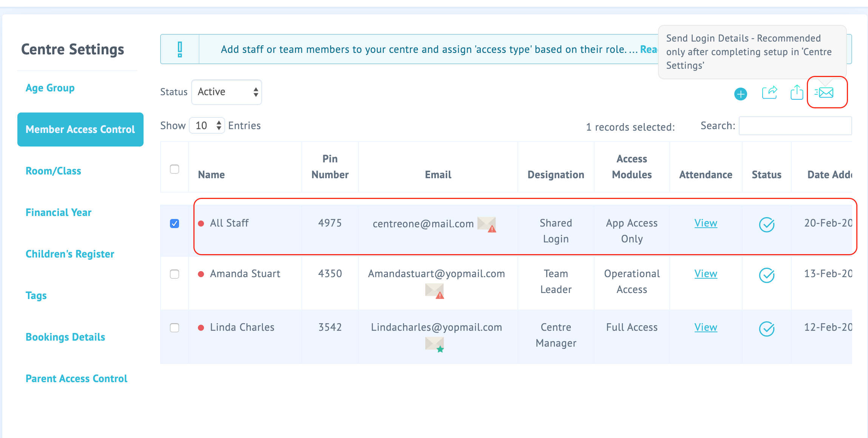Switch to the Member Access Control tab
The image size is (868, 438).
[x=80, y=129]
